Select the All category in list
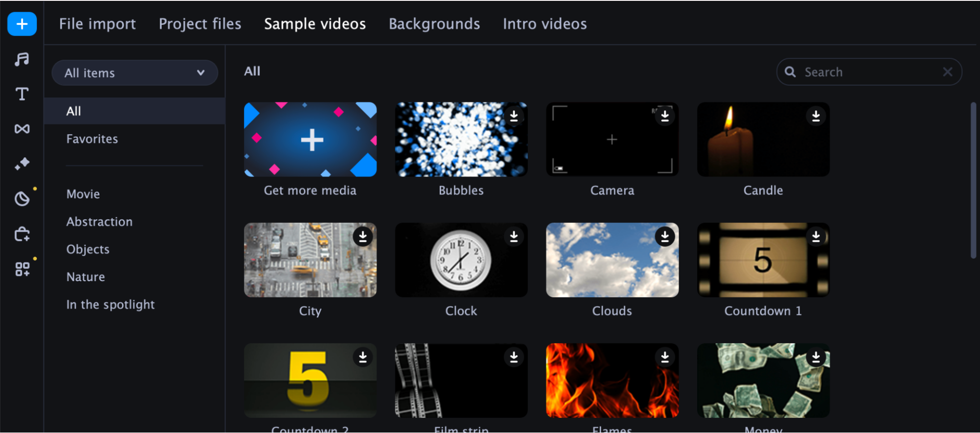980x433 pixels. (135, 111)
